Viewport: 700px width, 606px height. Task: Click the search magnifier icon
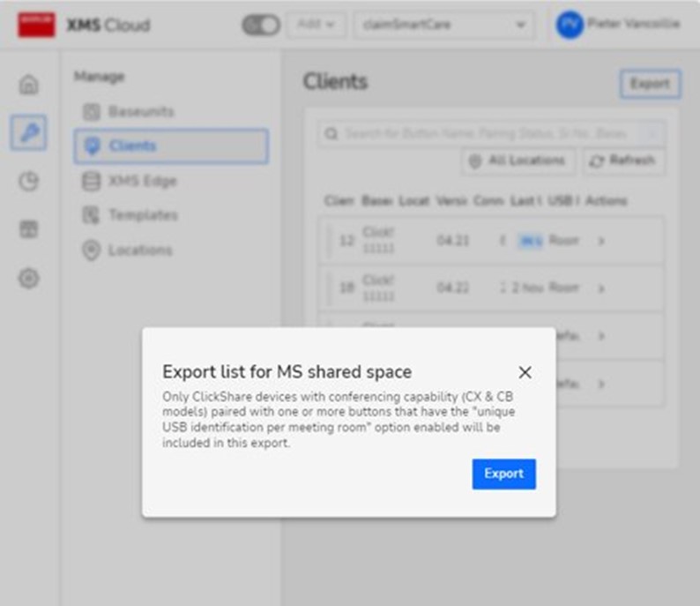tap(331, 133)
